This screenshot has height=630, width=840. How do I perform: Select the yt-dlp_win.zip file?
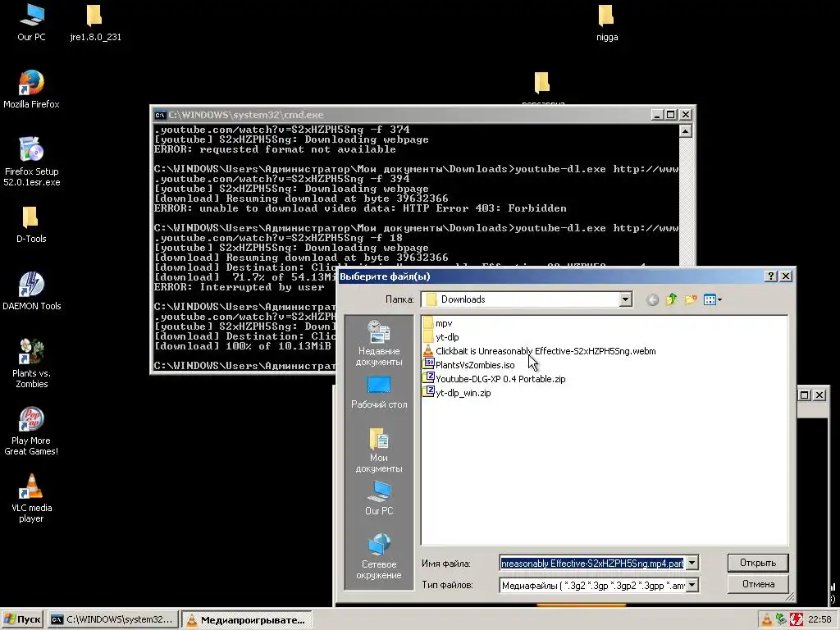click(x=457, y=393)
